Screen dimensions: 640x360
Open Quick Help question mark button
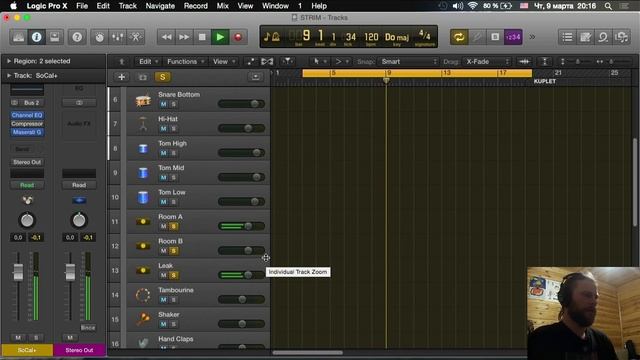point(77,37)
